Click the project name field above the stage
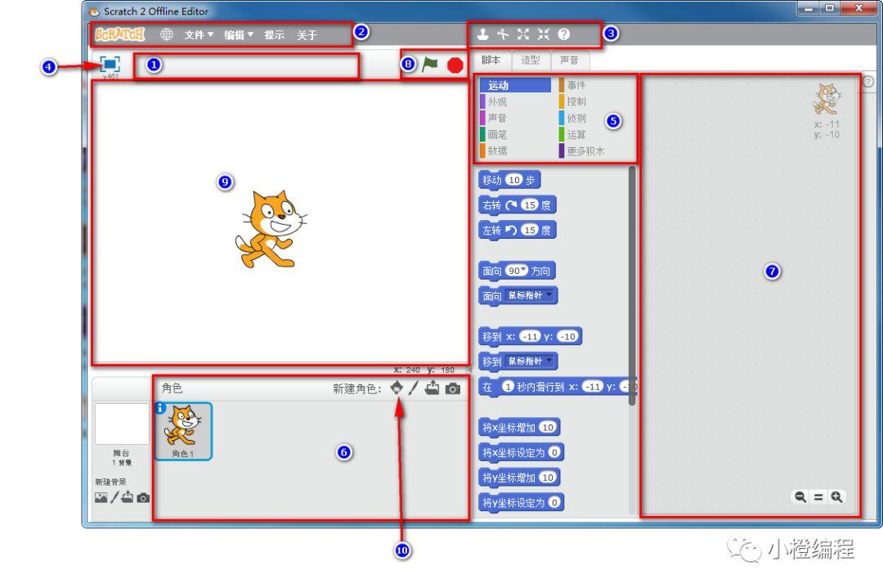Viewport: 883px width, 588px height. coord(246,66)
